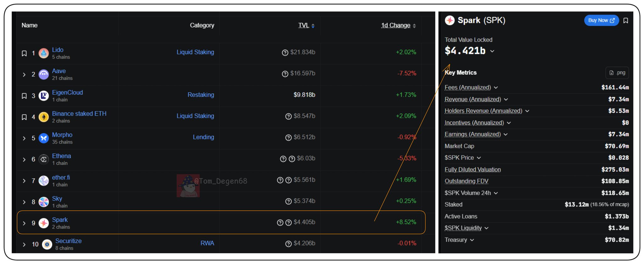Click the Aave protocol logo icon
Image resolution: width=644 pixels, height=264 pixels.
point(44,74)
